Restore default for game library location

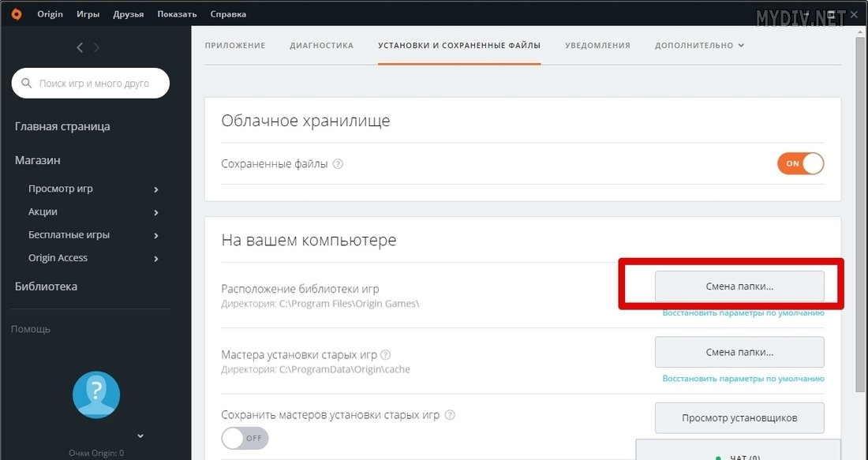tap(743, 313)
